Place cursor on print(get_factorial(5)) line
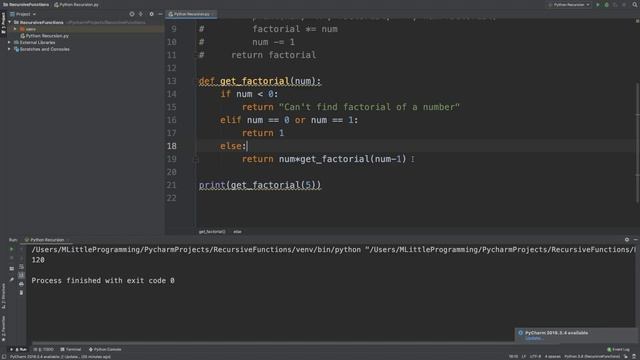This screenshot has height=360, width=640. (x=260, y=185)
